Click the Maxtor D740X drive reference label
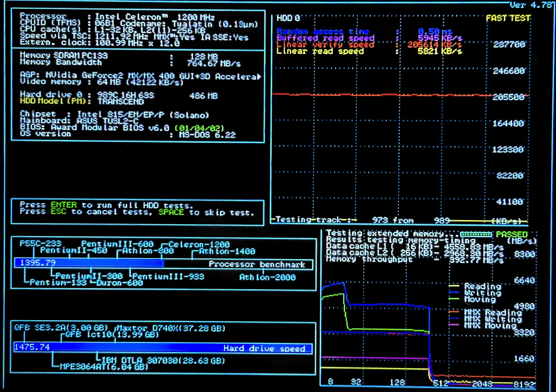Image resolution: width=556 pixels, height=392 pixels. 171,328
